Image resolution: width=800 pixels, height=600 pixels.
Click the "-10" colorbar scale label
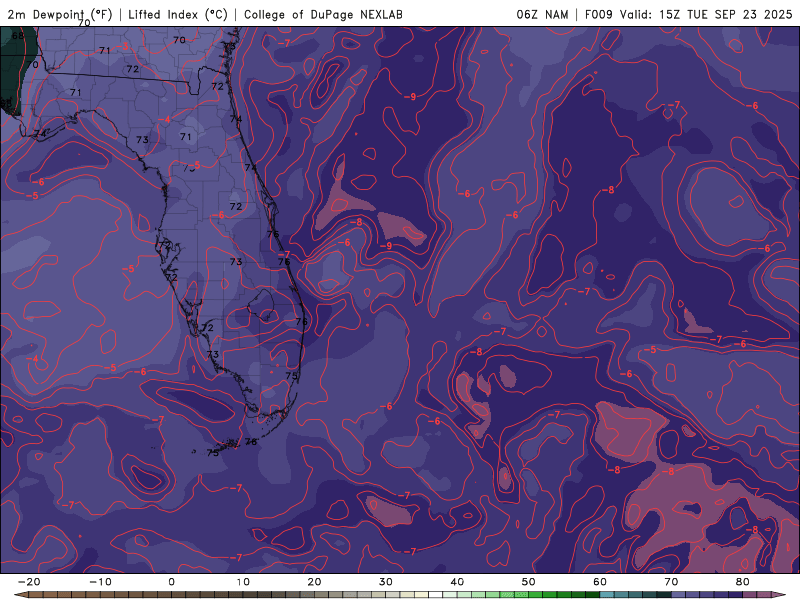pyautogui.click(x=100, y=582)
